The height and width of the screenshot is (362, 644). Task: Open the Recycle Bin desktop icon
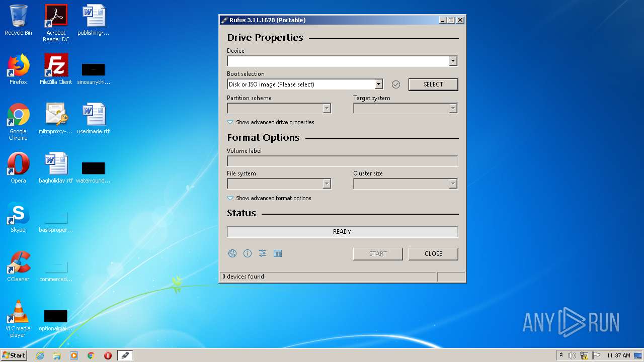18,20
